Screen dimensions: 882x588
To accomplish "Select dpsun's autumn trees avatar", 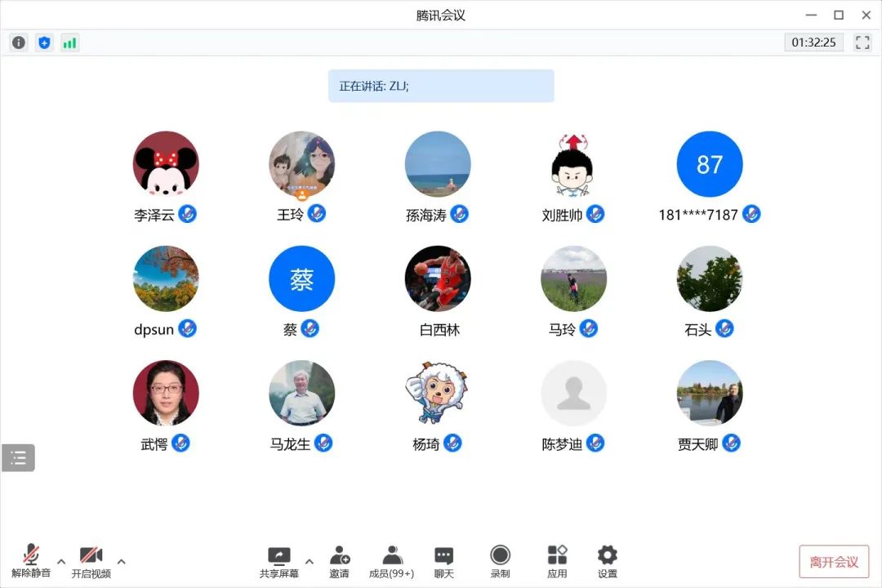I will pyautogui.click(x=166, y=278).
